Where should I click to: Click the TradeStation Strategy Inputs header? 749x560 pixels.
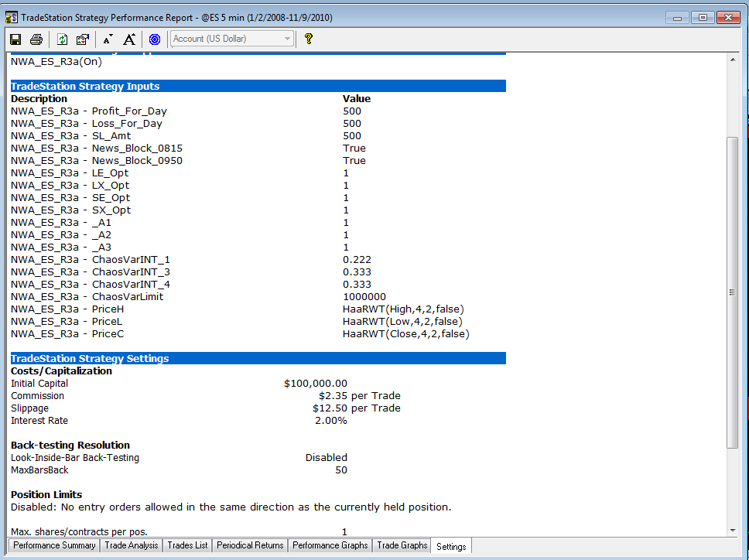click(x=258, y=86)
